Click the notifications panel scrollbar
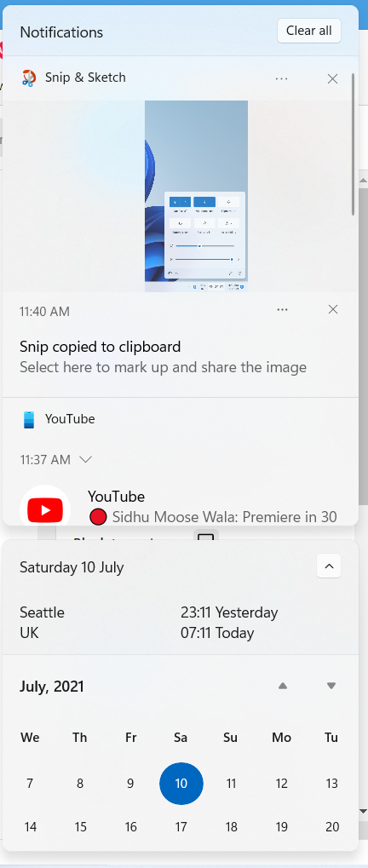This screenshot has height=868, width=368. click(x=354, y=143)
